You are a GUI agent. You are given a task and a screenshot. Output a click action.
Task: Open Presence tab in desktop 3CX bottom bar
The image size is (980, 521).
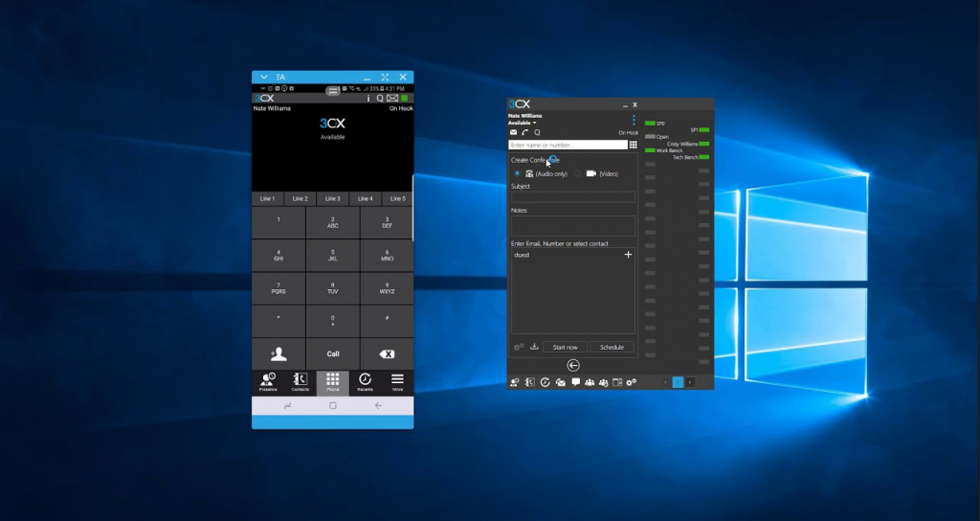[514, 382]
